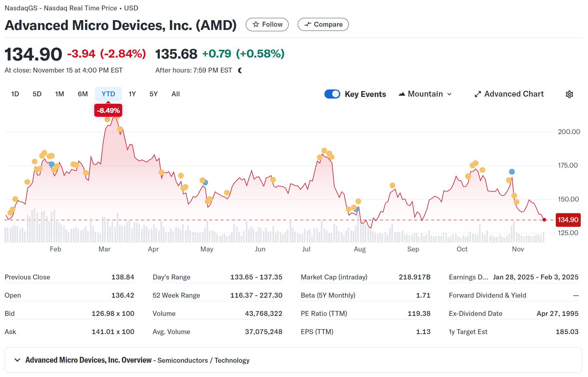Click the EPS (TTM) value 1.13
This screenshot has height=377, width=588.
pyautogui.click(x=423, y=332)
